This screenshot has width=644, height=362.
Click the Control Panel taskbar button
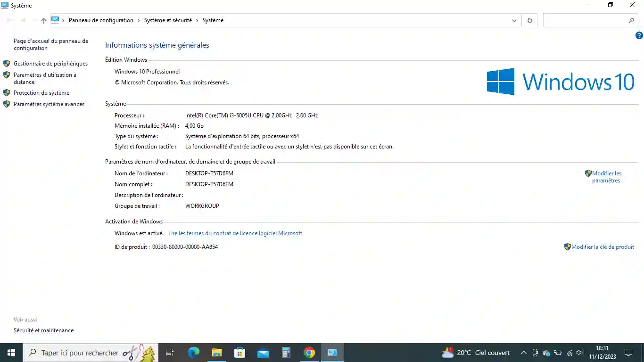pyautogui.click(x=332, y=353)
